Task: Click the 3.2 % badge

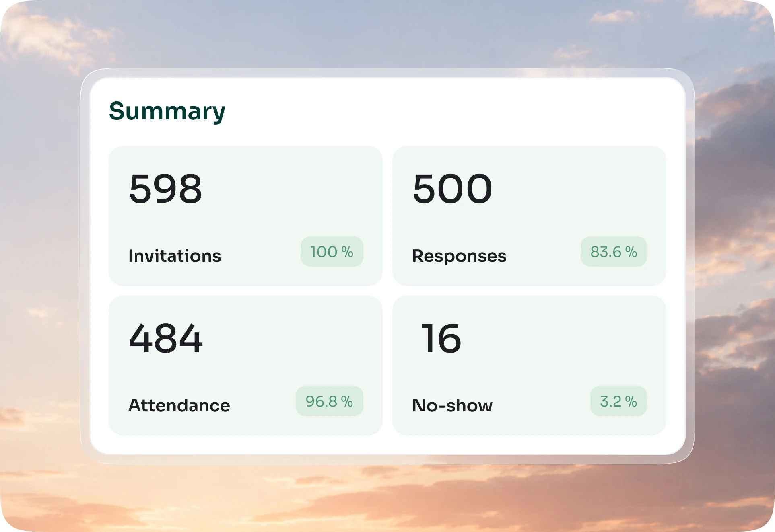Action: click(618, 401)
